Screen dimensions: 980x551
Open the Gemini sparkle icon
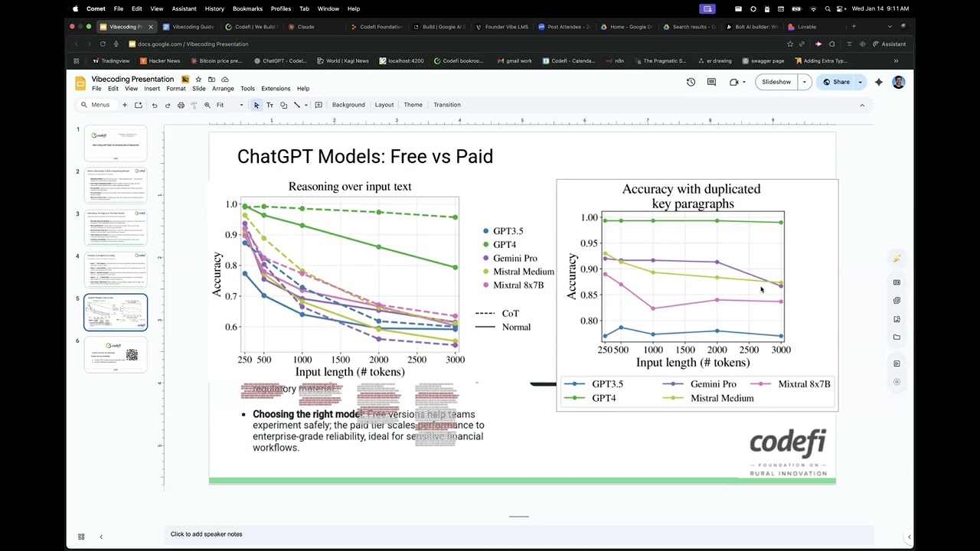[879, 82]
